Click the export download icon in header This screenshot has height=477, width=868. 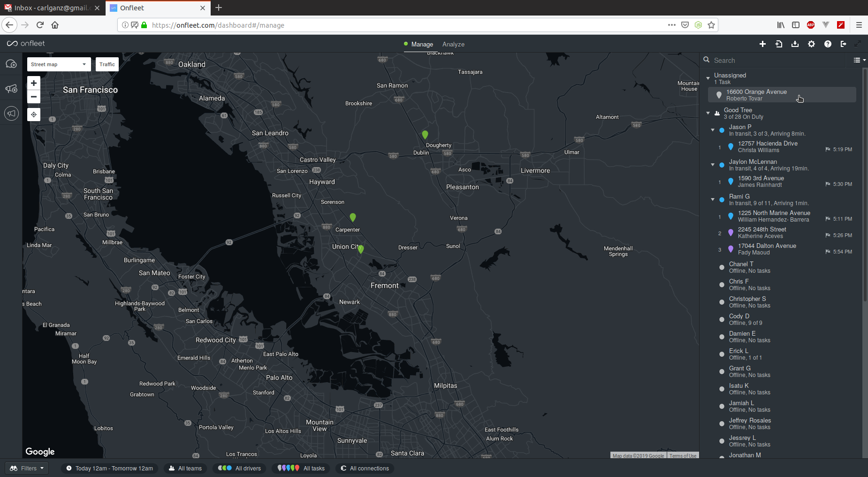pyautogui.click(x=795, y=44)
